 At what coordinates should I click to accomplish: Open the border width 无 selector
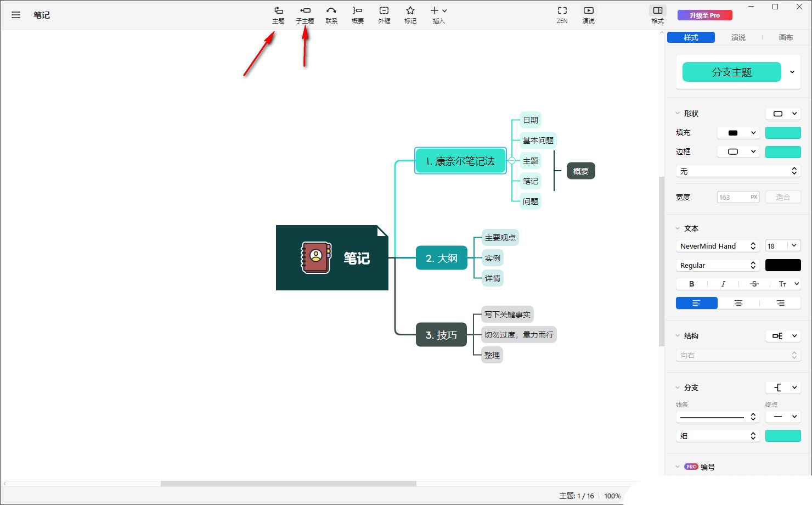click(x=738, y=171)
